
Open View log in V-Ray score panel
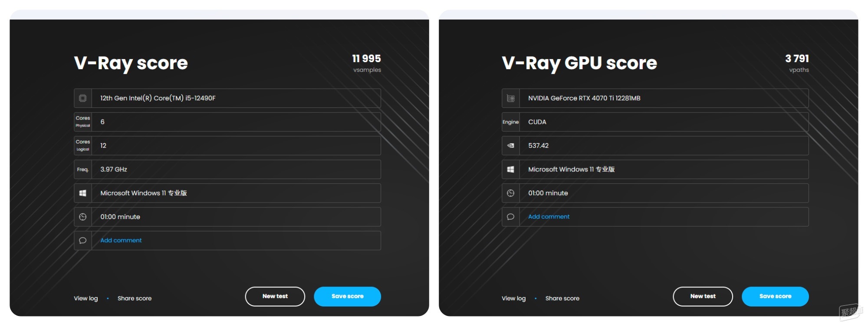pos(86,298)
